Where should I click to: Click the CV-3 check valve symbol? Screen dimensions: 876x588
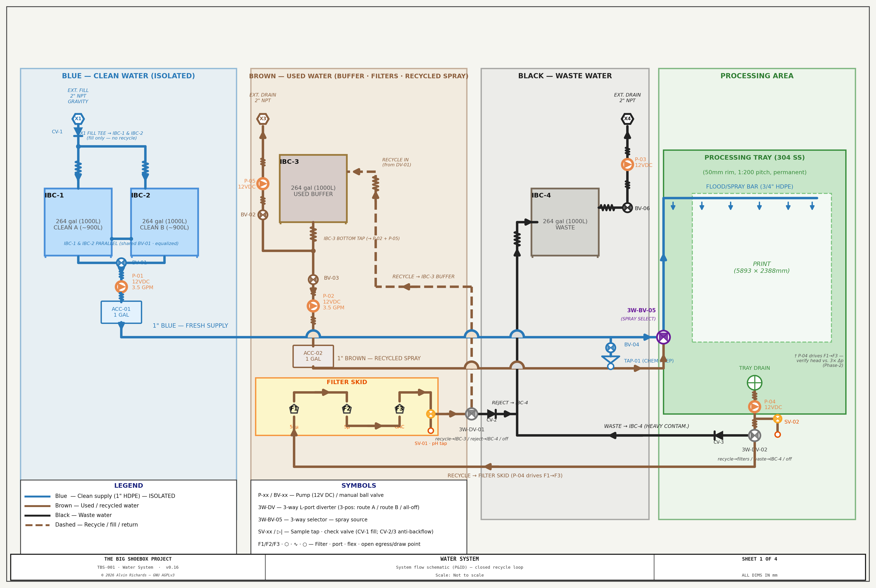click(719, 435)
